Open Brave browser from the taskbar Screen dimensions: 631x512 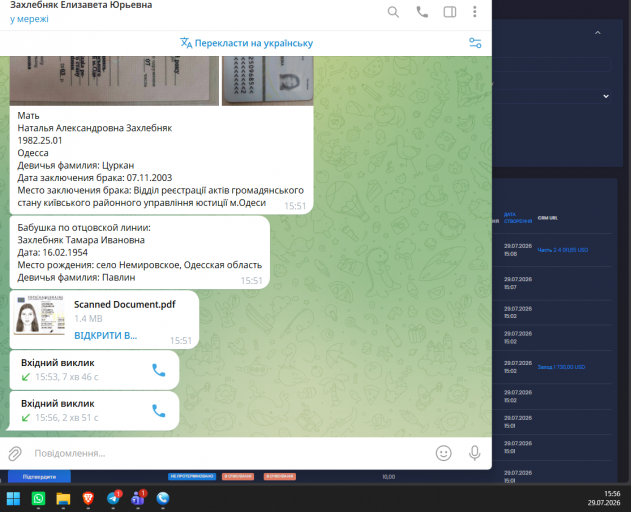pos(88,499)
